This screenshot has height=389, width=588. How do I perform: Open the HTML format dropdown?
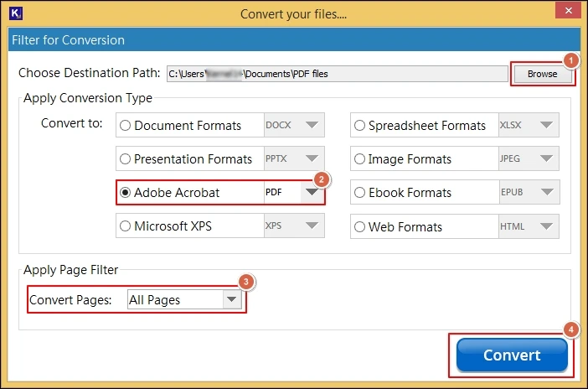tap(529, 226)
